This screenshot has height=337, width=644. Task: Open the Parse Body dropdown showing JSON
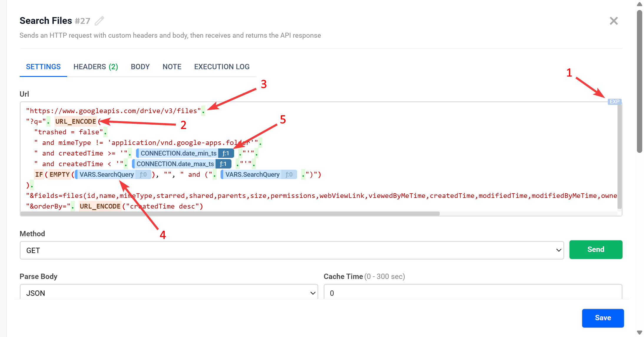pyautogui.click(x=168, y=293)
